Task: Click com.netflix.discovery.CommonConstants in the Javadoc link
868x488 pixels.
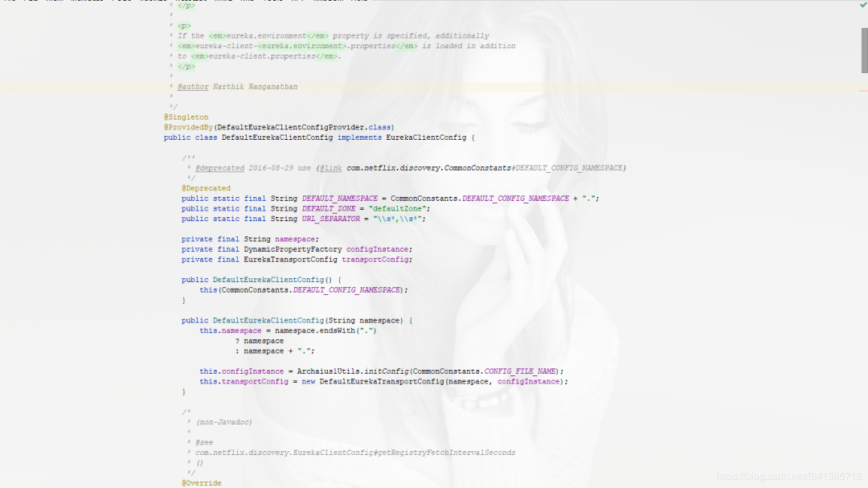Action: click(428, 168)
